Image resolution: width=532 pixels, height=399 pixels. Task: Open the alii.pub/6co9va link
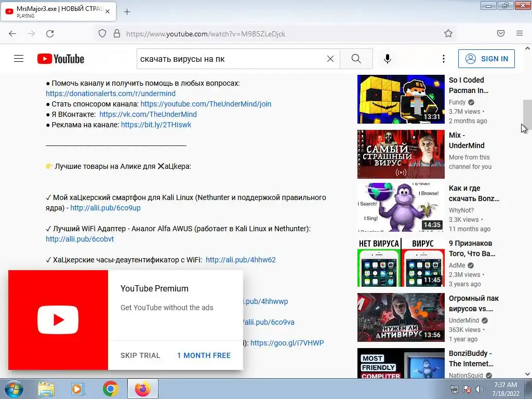coord(269,322)
